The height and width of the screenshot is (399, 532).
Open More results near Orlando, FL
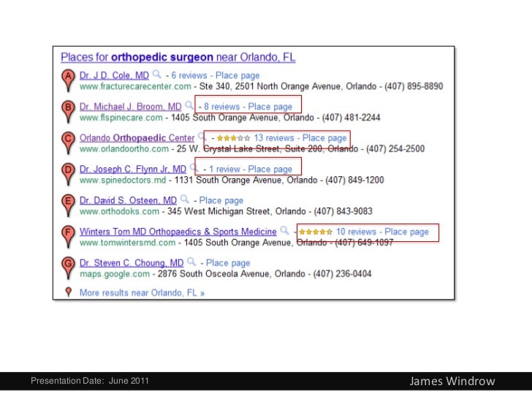142,292
